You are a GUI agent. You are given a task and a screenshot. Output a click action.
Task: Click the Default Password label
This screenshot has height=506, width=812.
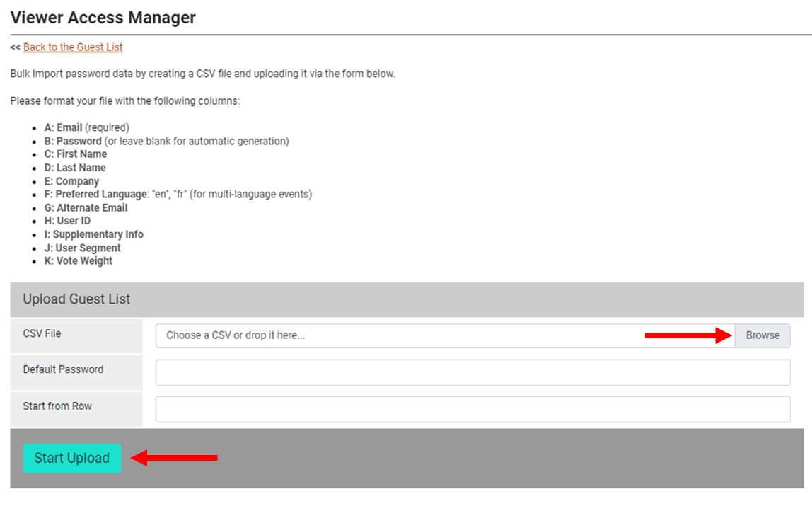pyautogui.click(x=63, y=369)
